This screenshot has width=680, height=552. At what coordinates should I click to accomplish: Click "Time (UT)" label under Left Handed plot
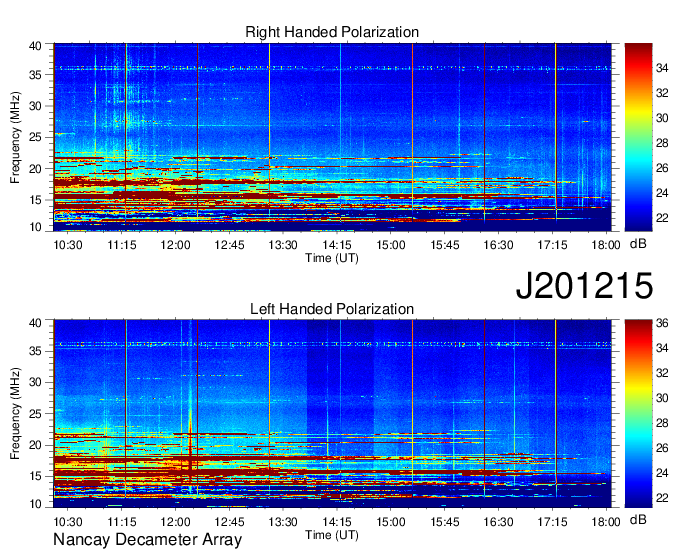332,535
